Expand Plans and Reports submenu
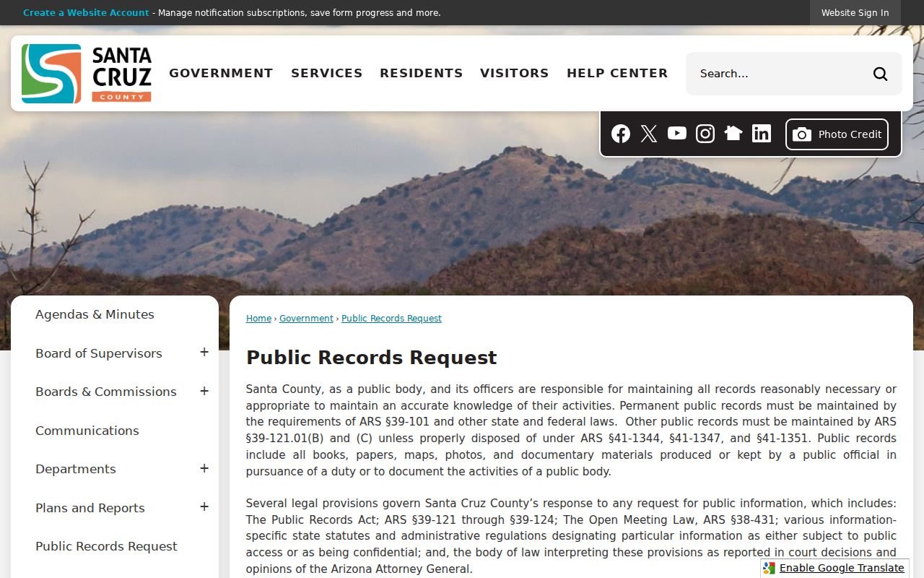Image resolution: width=924 pixels, height=578 pixels. click(x=204, y=507)
